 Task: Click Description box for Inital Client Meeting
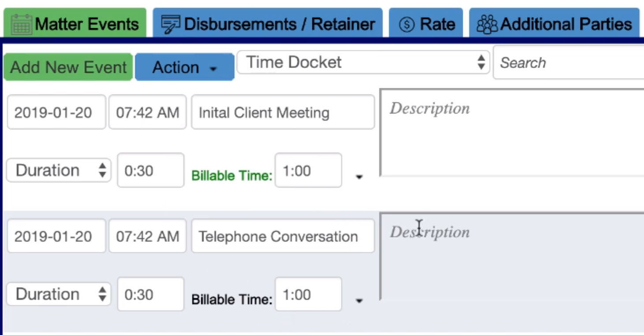tap(512, 132)
